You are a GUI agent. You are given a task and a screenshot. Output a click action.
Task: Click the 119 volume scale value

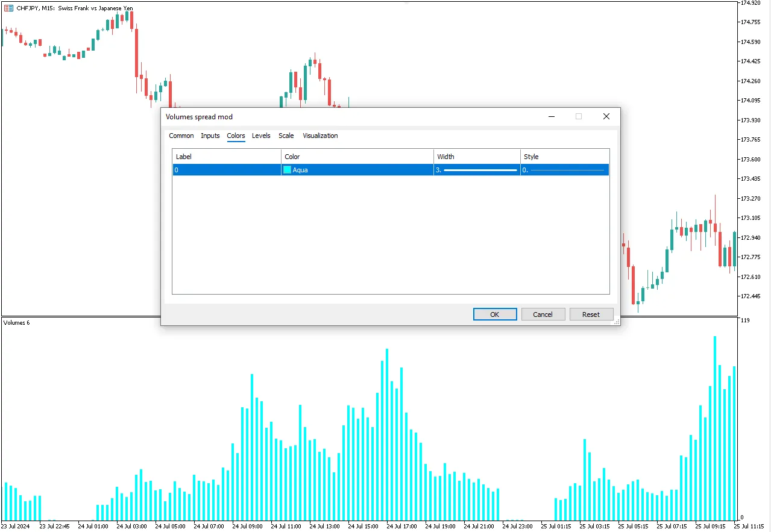tap(744, 321)
